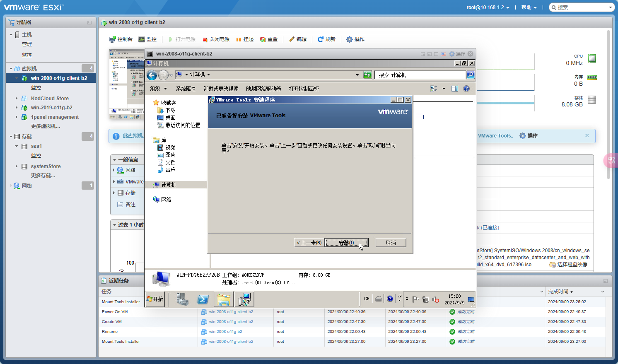This screenshot has height=364, width=618.
Task: Click the VMware Tools installer taskbar icon
Action: pos(244,299)
